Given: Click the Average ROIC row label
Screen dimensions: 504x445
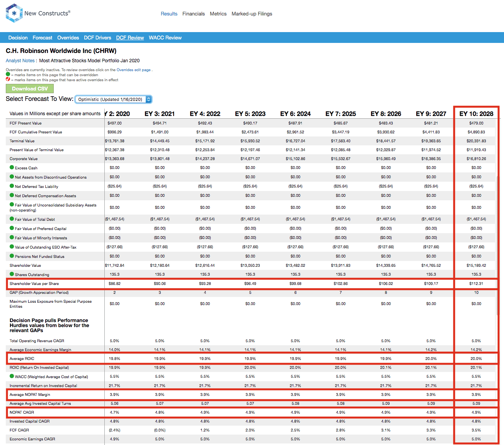Looking at the screenshot, I should coord(22,358).
